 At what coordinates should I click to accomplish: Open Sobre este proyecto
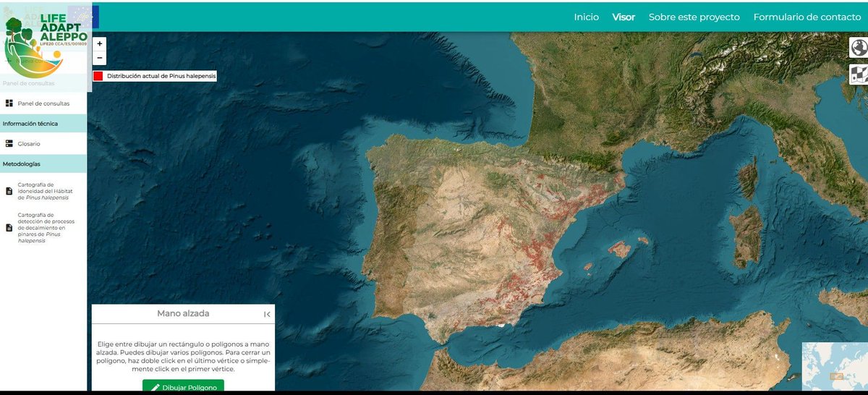point(694,17)
